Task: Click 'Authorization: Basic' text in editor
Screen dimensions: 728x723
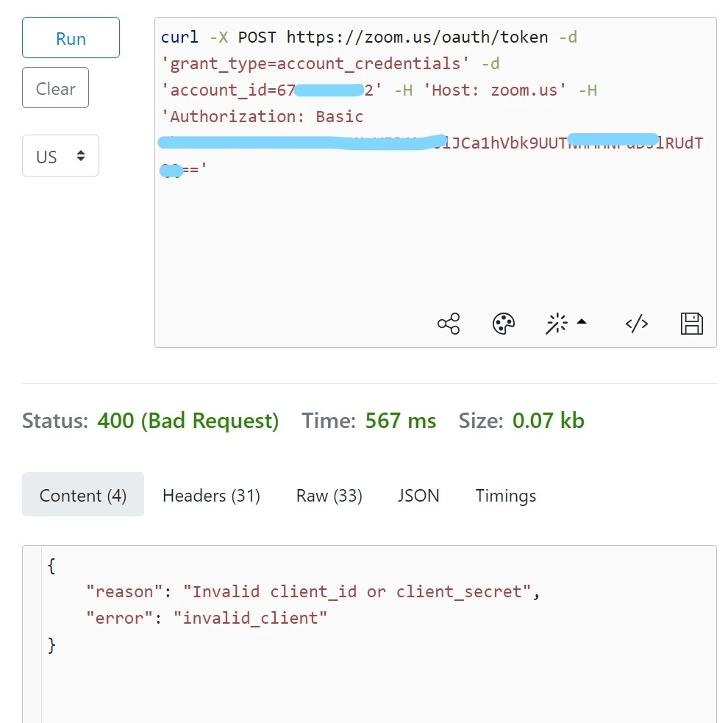Action: click(x=262, y=116)
